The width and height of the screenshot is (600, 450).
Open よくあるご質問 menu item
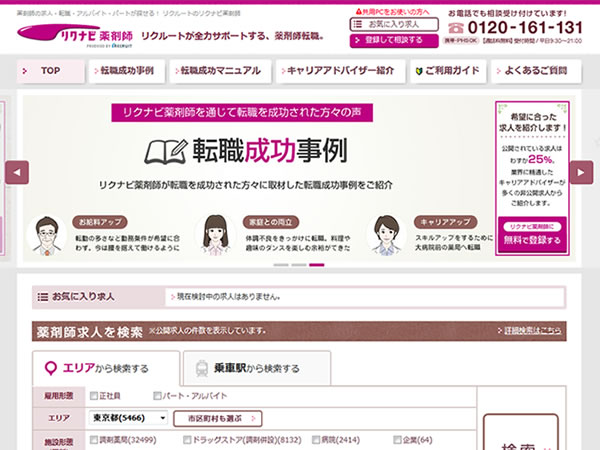click(536, 71)
